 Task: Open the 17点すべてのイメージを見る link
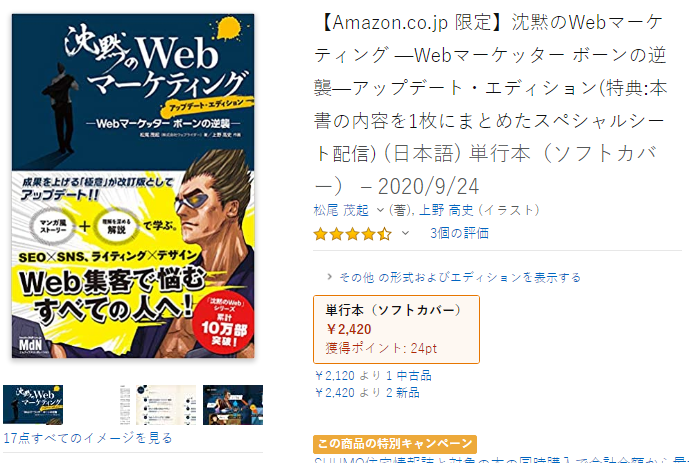tap(87, 438)
